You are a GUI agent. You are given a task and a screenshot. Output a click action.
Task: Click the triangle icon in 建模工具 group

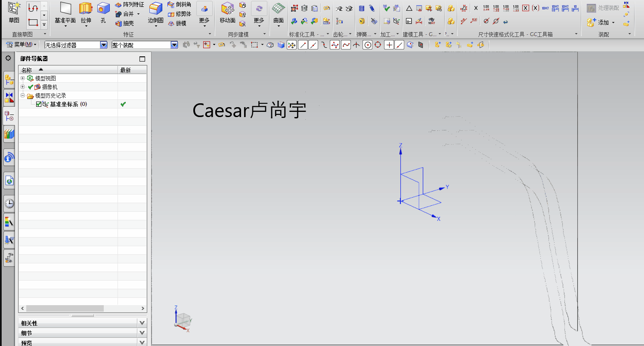click(409, 8)
